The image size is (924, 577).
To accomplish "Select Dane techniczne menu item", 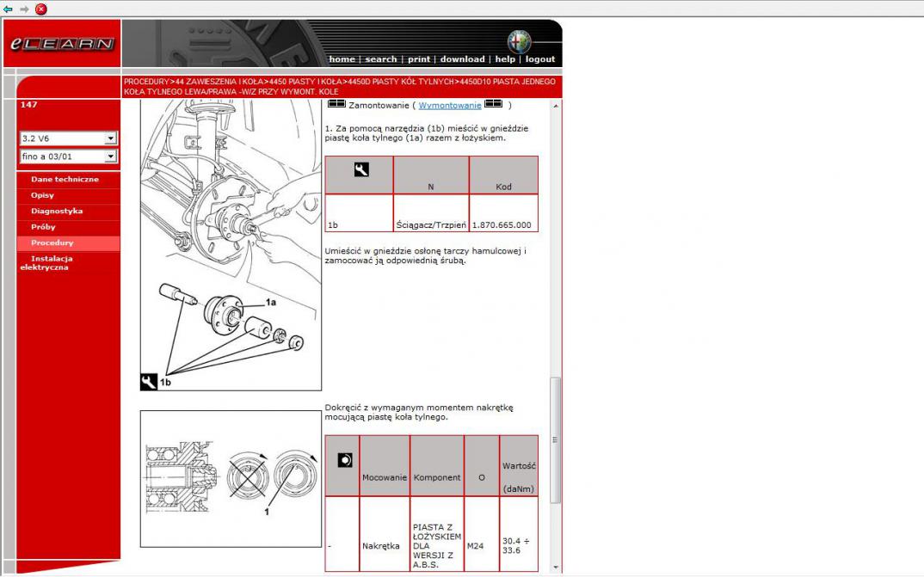I will point(65,179).
